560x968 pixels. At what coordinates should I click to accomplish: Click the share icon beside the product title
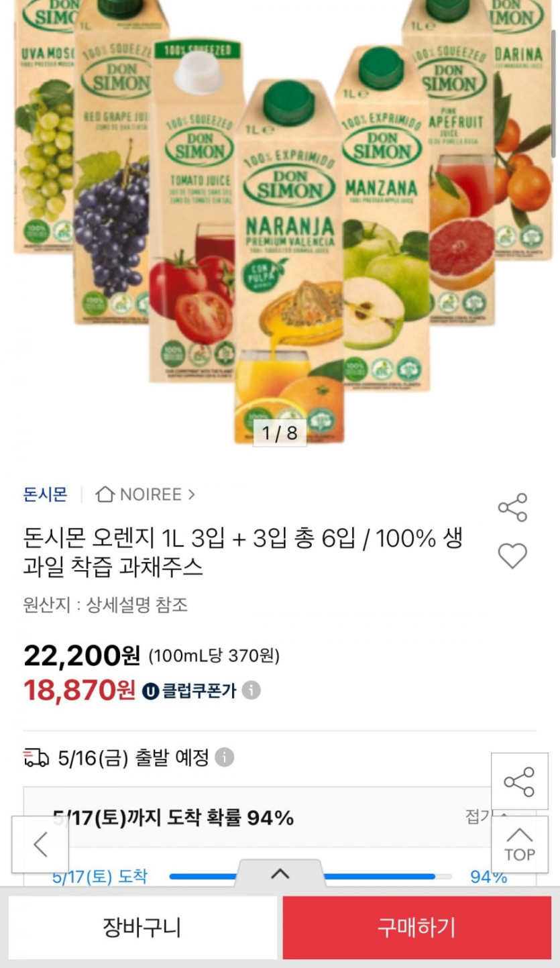[512, 508]
